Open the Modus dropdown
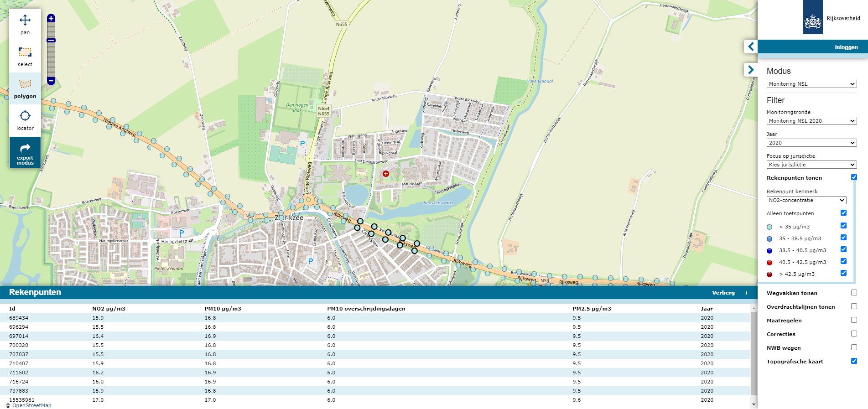Image resolution: width=868 pixels, height=409 pixels. 811,84
